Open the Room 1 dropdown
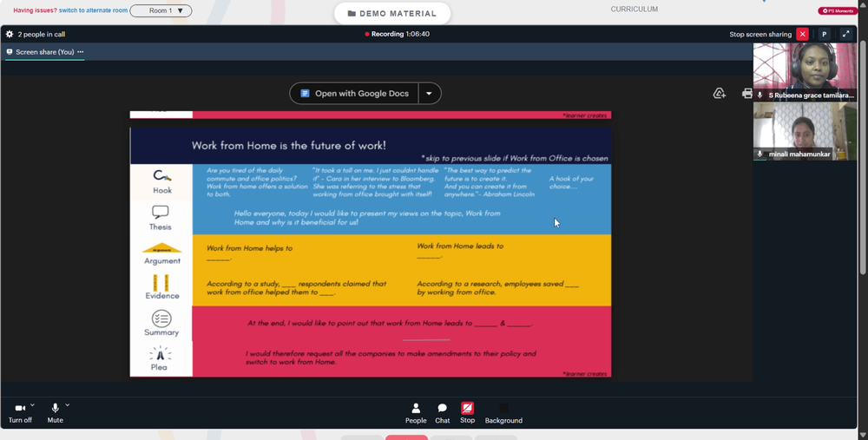Image resolution: width=868 pixels, height=440 pixels. click(161, 10)
